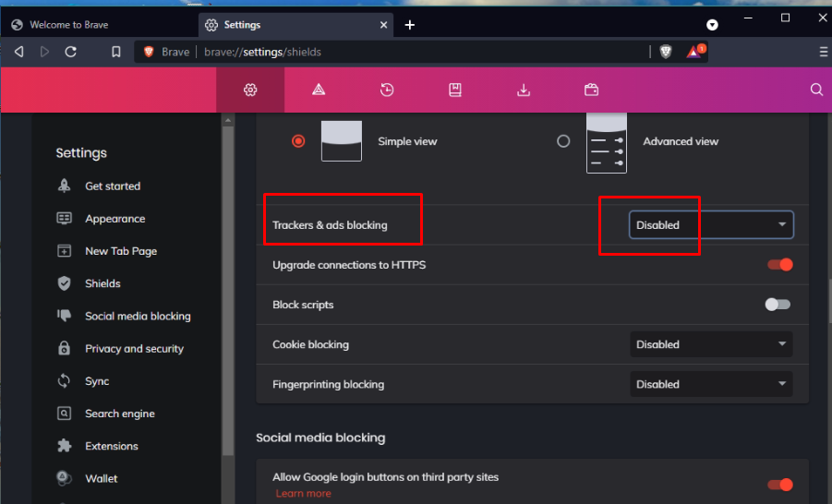Click the Brave Rewards icon with notification badge

695,52
